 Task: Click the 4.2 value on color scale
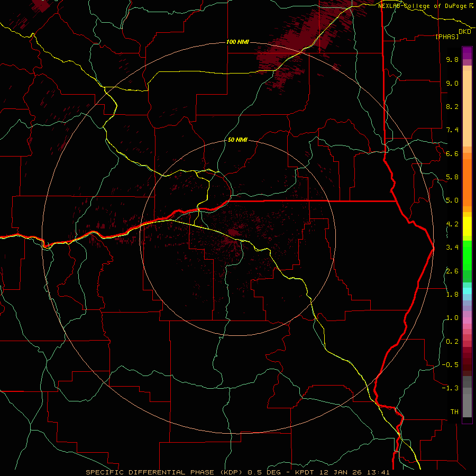tap(452, 224)
